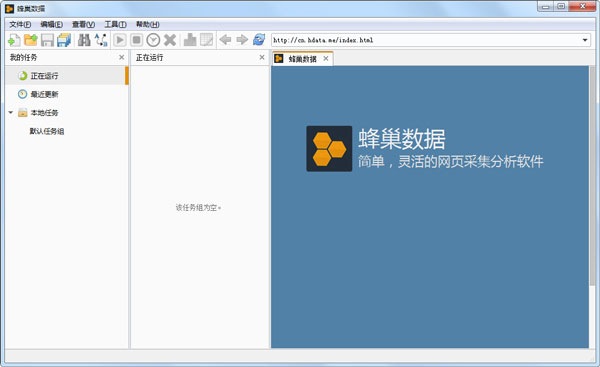
Task: Click the 简单，灵活的网页采集分析软件 slogan text
Action: pyautogui.click(x=450, y=161)
